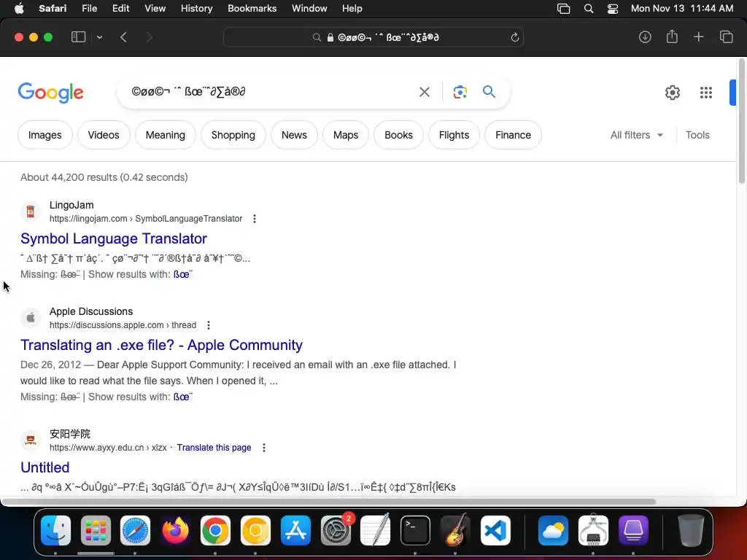The height and width of the screenshot is (560, 747).
Task: Open the Apple menu
Action: (19, 8)
